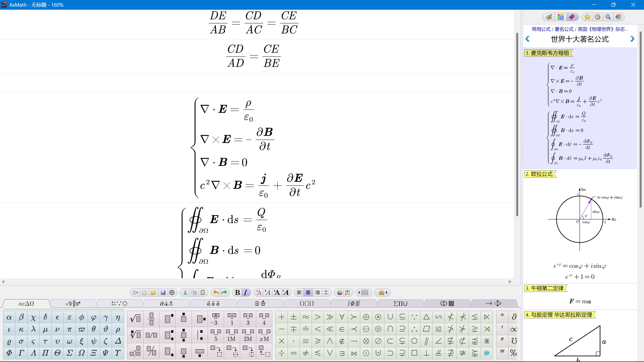This screenshot has width=644, height=362.
Task: Set right text alignment
Action: coord(317,293)
